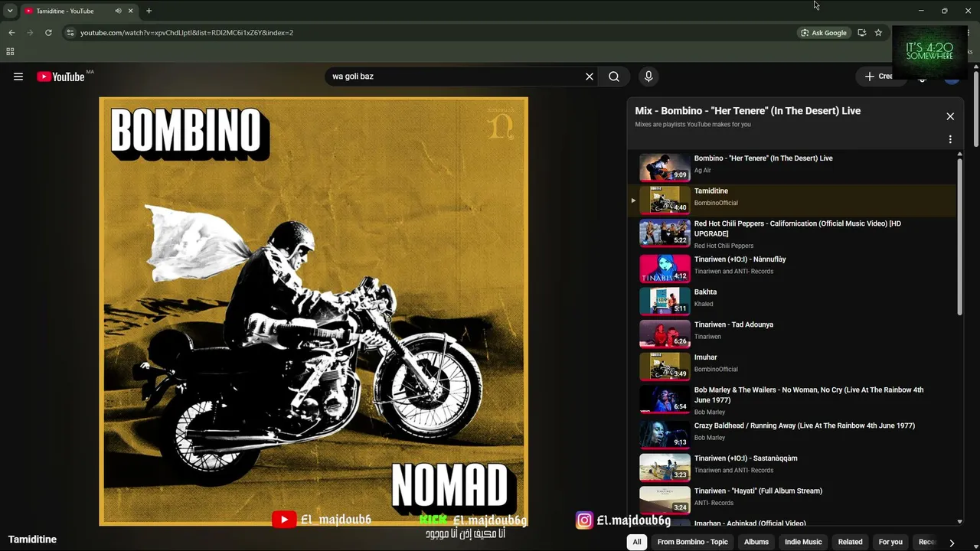
Task: Click the Bombino Nomad album art video
Action: click(313, 311)
